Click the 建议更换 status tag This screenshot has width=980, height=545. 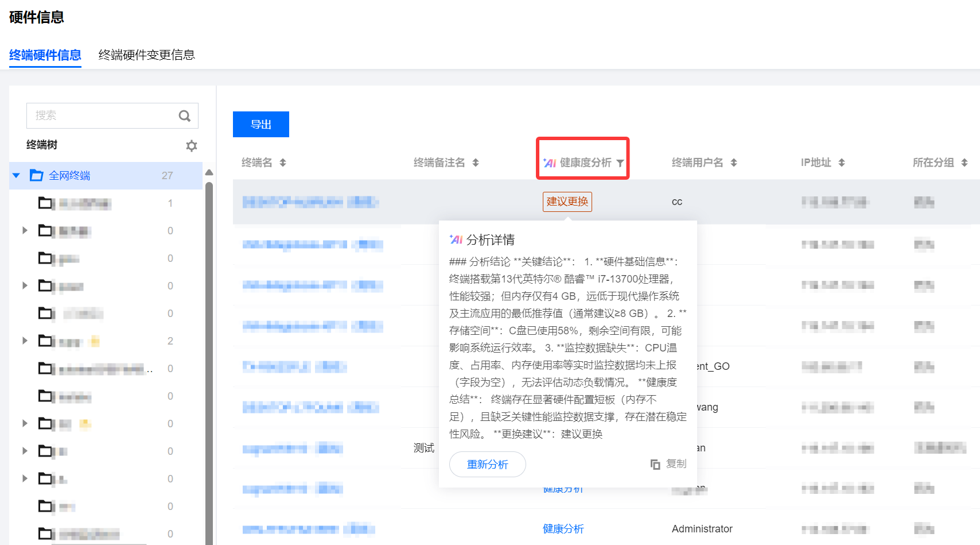tap(567, 202)
